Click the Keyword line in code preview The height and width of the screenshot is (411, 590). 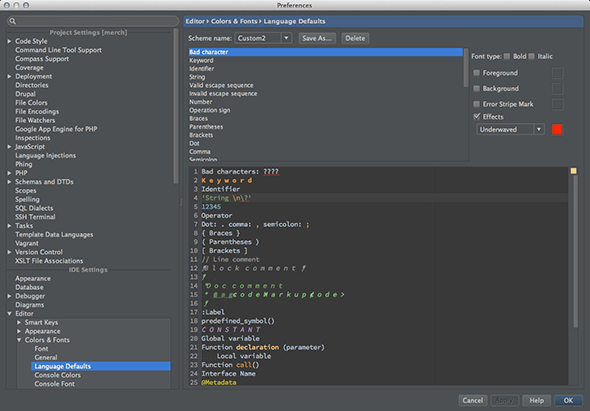point(227,180)
